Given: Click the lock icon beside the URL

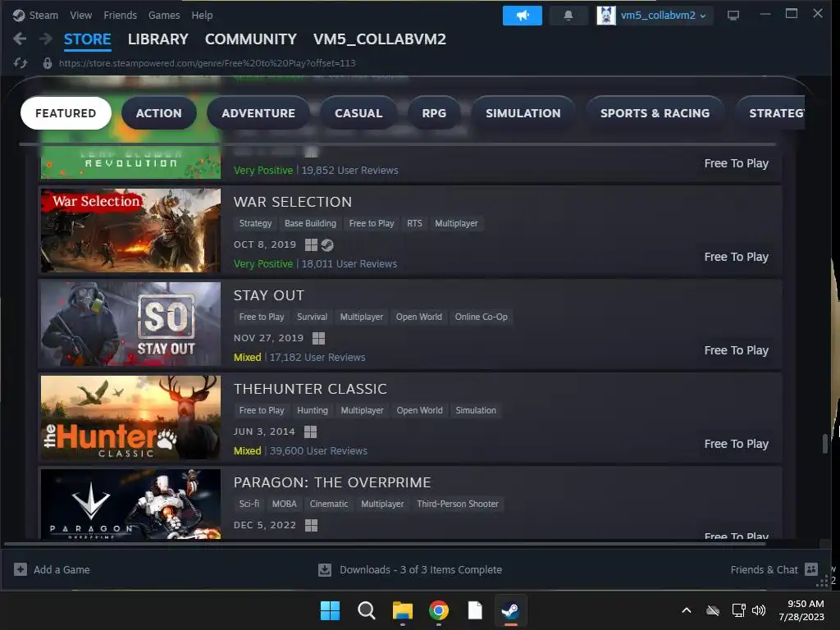Looking at the screenshot, I should (x=47, y=63).
